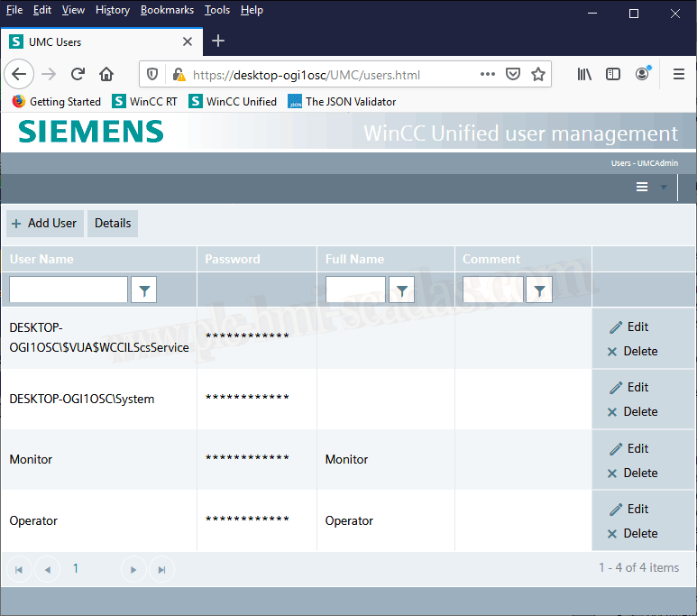
Task: Click the Comment column filter icon
Action: pyautogui.click(x=538, y=290)
